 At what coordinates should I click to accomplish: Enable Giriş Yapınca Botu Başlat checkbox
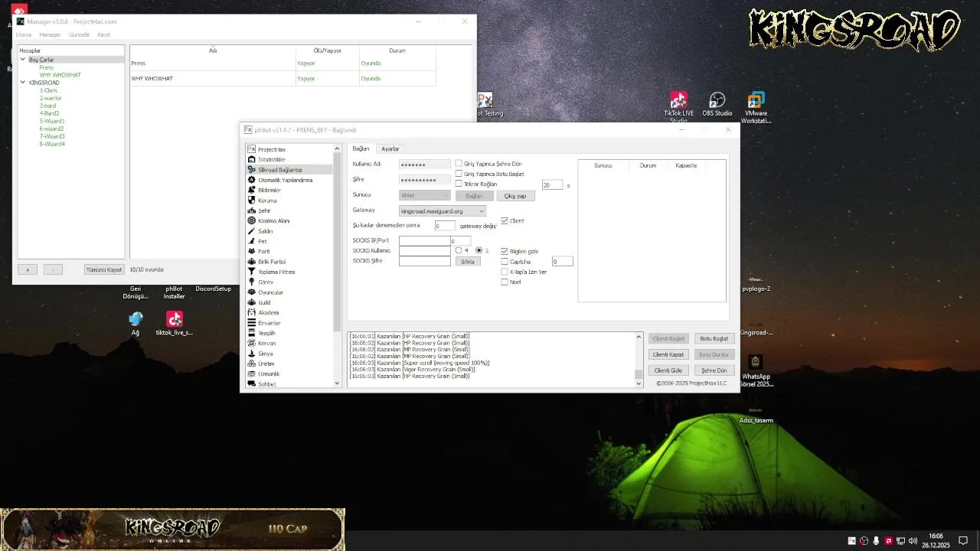[459, 174]
